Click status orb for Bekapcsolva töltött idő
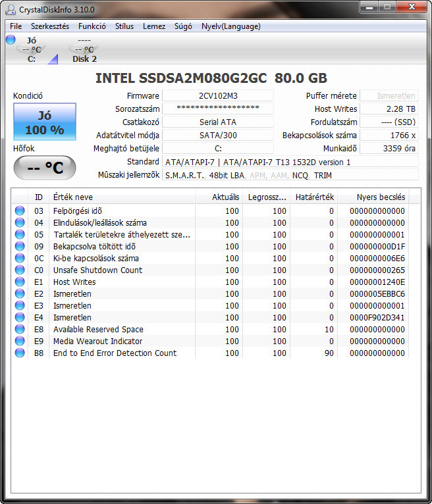This screenshot has height=504, width=432. [x=20, y=247]
